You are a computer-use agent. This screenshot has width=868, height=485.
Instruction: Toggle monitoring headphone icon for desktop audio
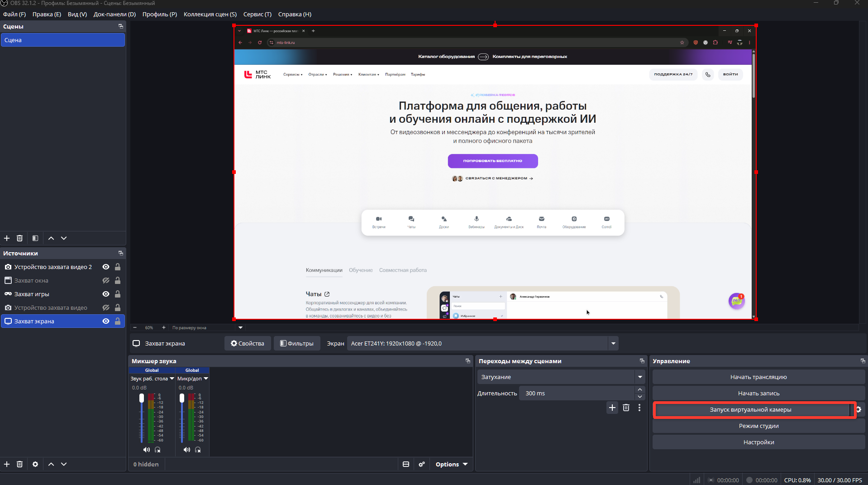(157, 450)
